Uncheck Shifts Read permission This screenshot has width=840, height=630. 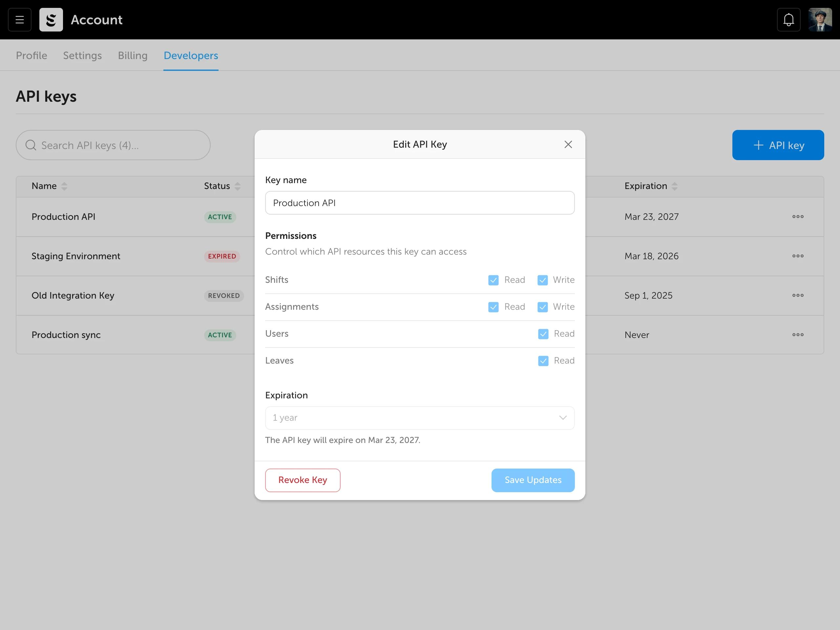[x=493, y=280]
